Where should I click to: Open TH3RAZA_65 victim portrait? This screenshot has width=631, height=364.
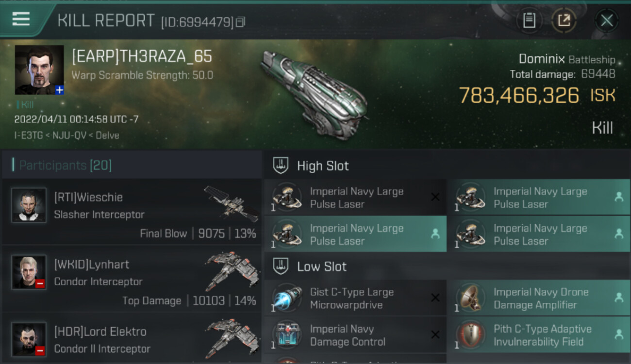pos(39,69)
